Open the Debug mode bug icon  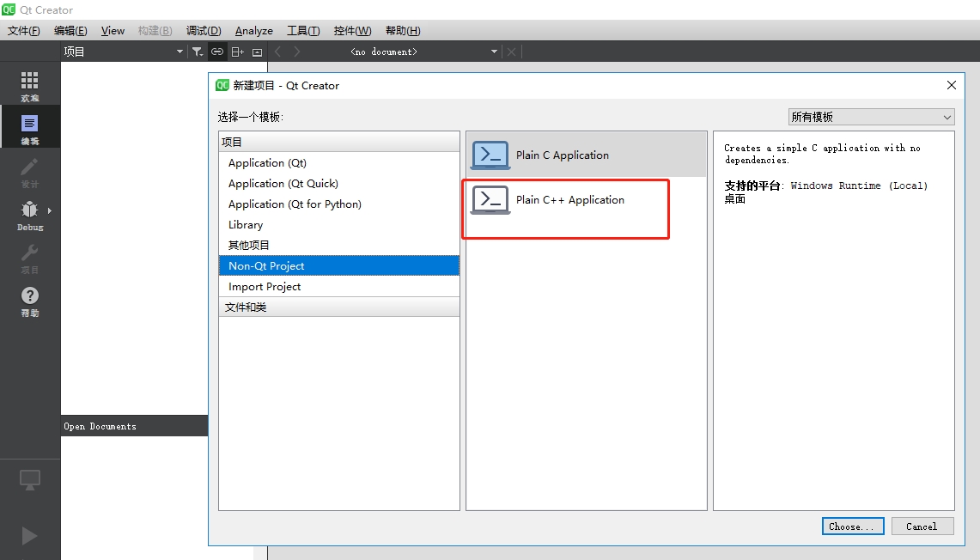coord(29,210)
